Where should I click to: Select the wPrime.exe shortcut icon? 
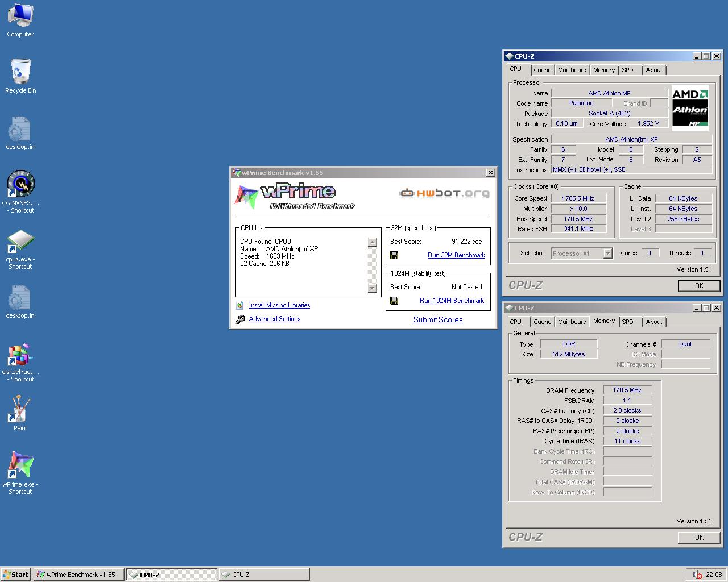click(20, 465)
